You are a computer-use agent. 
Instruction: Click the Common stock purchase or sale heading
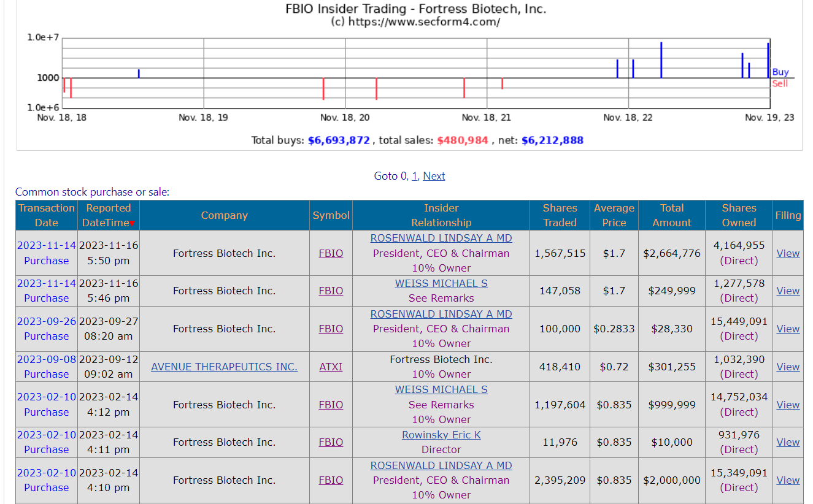tap(92, 192)
